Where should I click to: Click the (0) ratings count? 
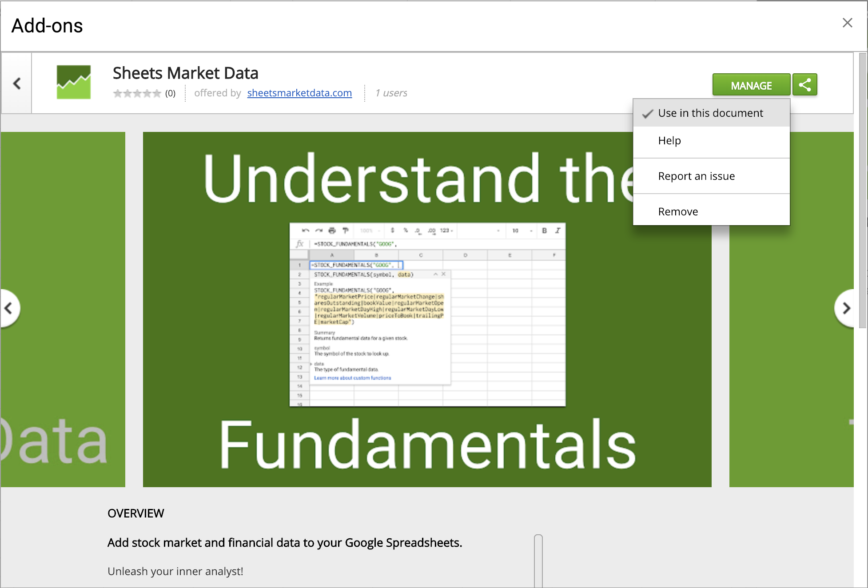[x=171, y=93]
